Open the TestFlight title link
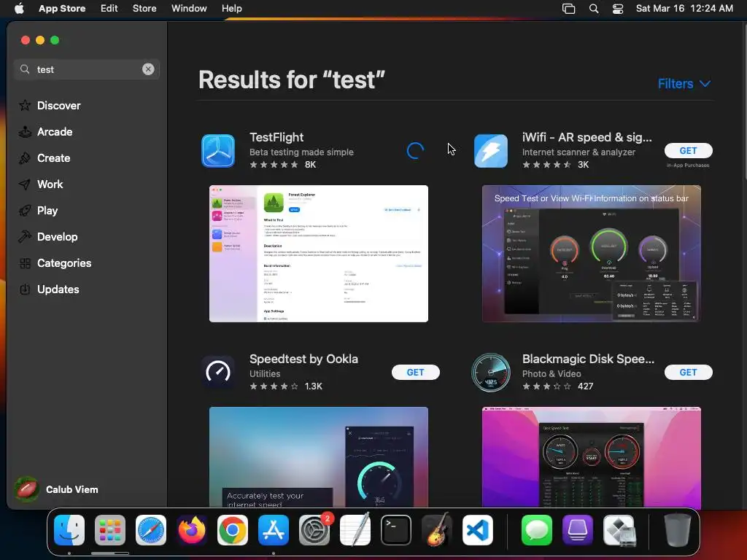Viewport: 747px width, 560px height. click(276, 137)
